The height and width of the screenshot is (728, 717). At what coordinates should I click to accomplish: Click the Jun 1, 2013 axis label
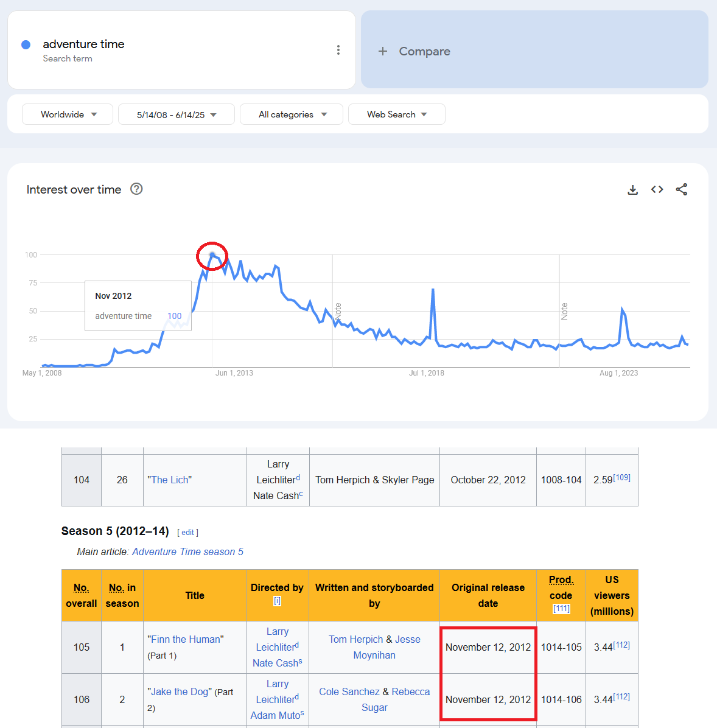click(x=234, y=373)
